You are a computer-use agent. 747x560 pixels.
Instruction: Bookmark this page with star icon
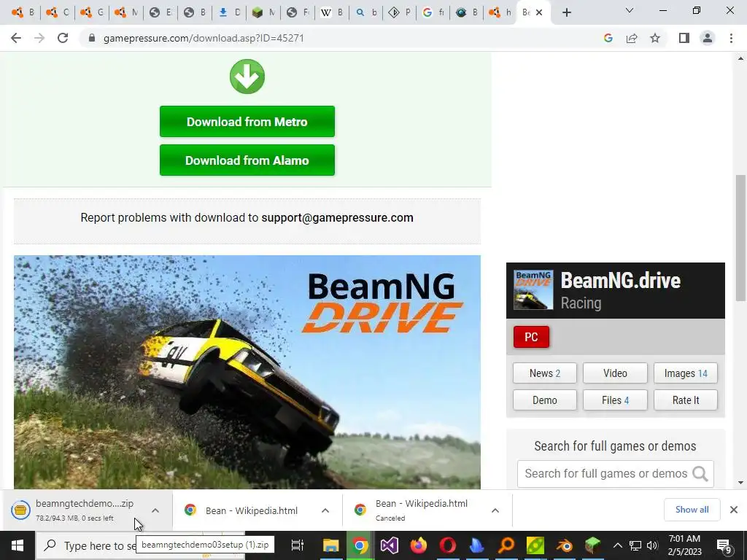(x=655, y=38)
